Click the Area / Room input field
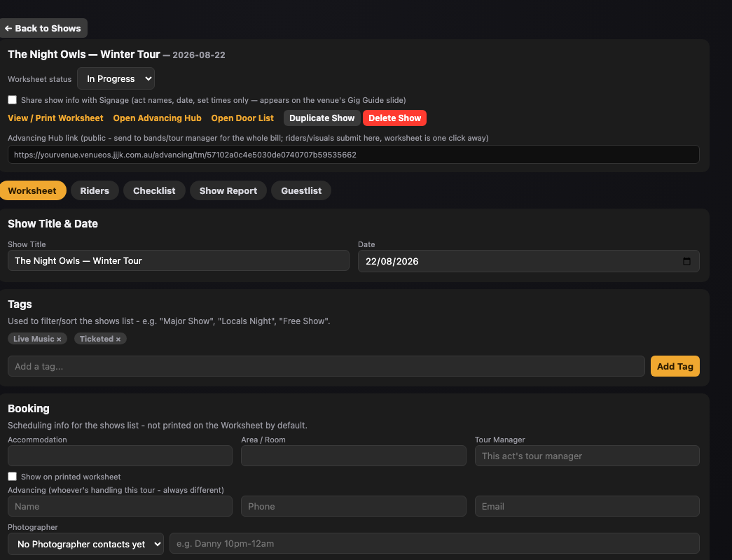Viewport: 732px width, 560px height. [354, 456]
